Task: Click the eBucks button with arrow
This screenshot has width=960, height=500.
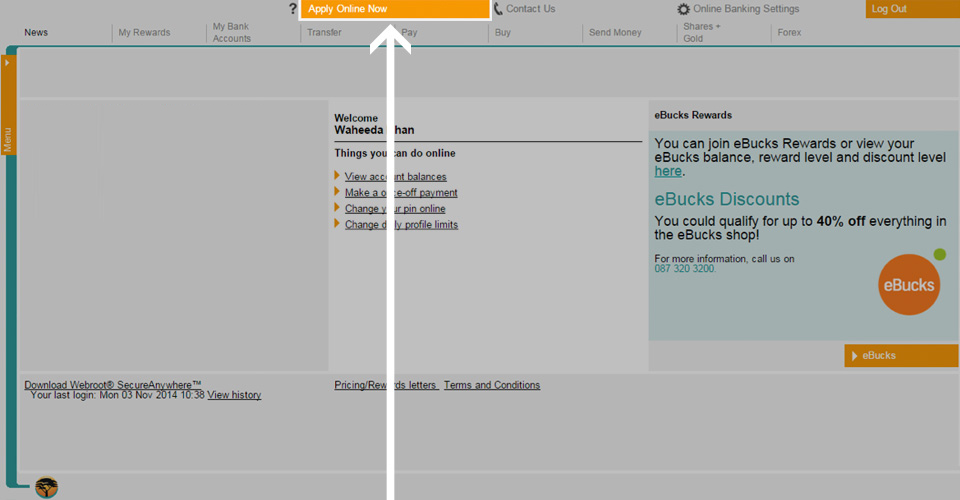Action: coord(901,356)
